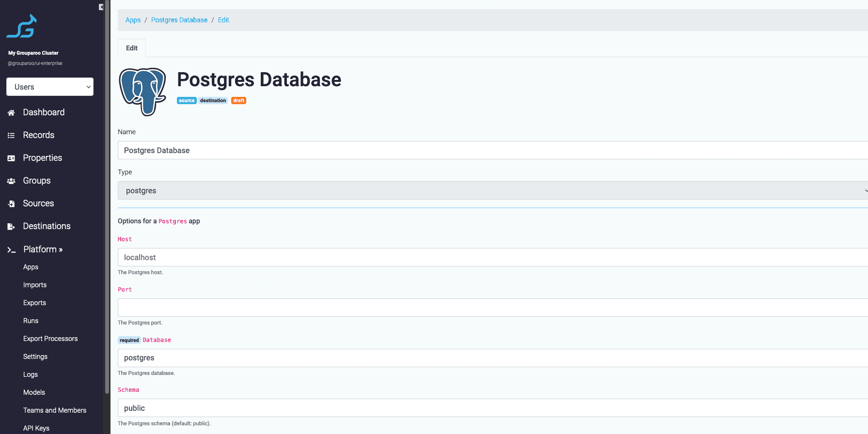
Task: Open Export Processors page
Action: (x=50, y=339)
